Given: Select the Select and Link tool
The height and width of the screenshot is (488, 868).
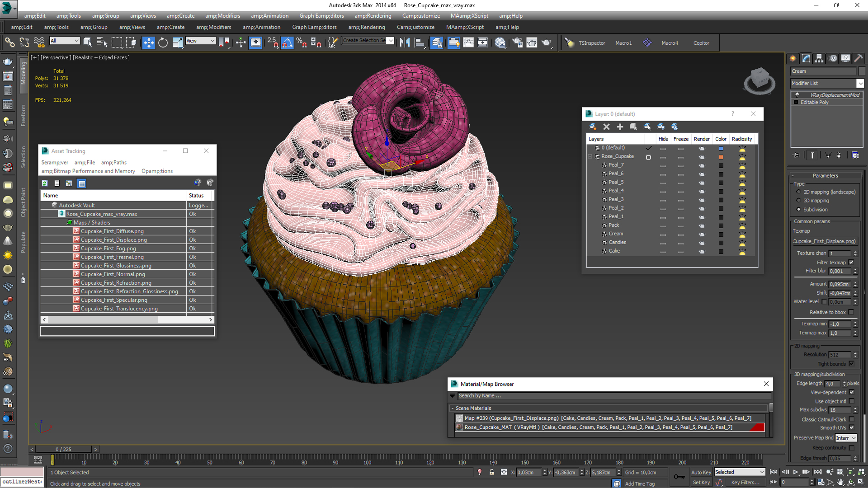Looking at the screenshot, I should pyautogui.click(x=9, y=42).
